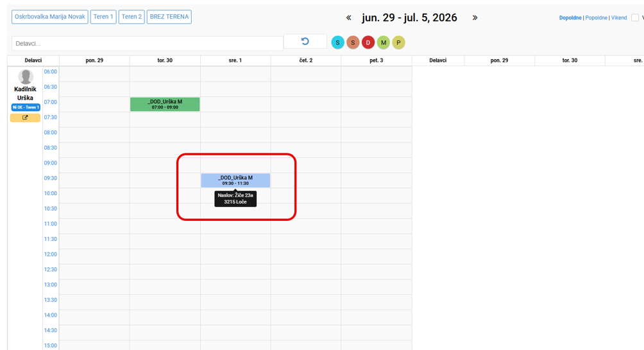Viewport: 644px width, 350px height.
Task: Select the Teren 2 filter button
Action: [131, 17]
